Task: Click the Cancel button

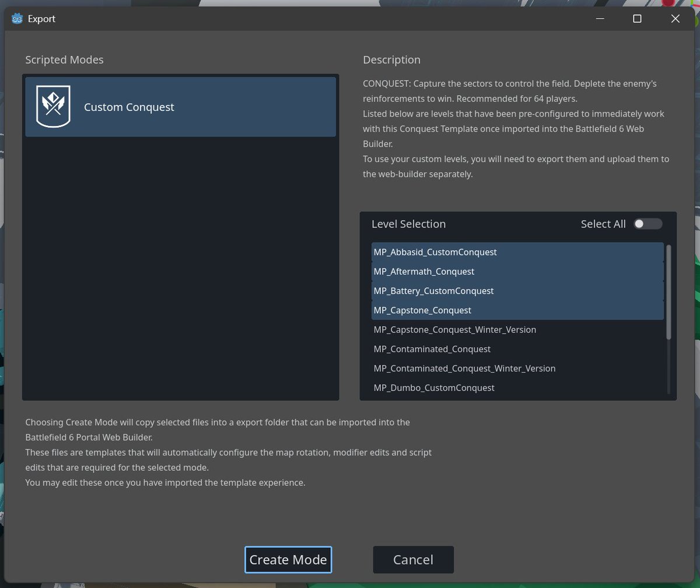Action: click(x=413, y=559)
